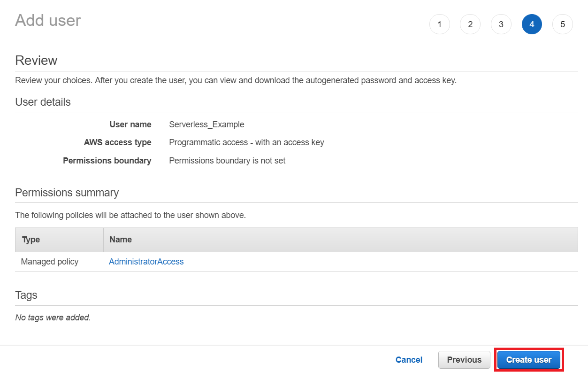Open the AdministratorAccess policy link
The image size is (588, 373).
146,262
